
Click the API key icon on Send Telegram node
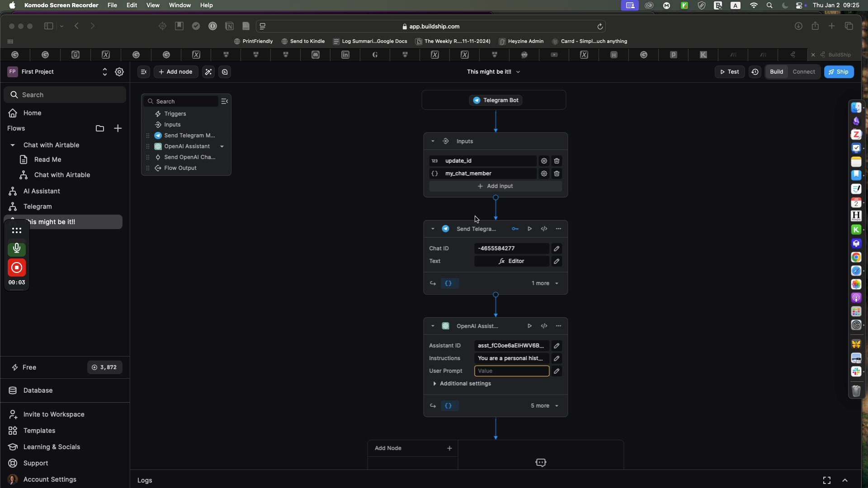[515, 229]
